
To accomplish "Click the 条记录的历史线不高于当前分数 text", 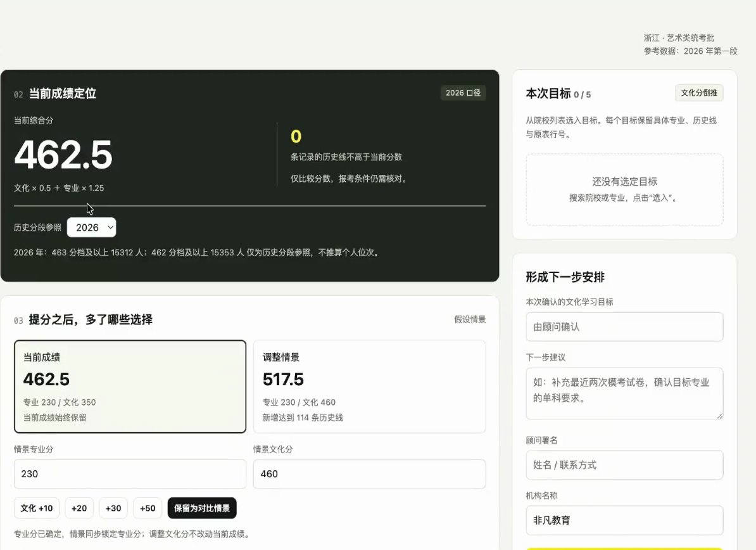I will tap(346, 157).
